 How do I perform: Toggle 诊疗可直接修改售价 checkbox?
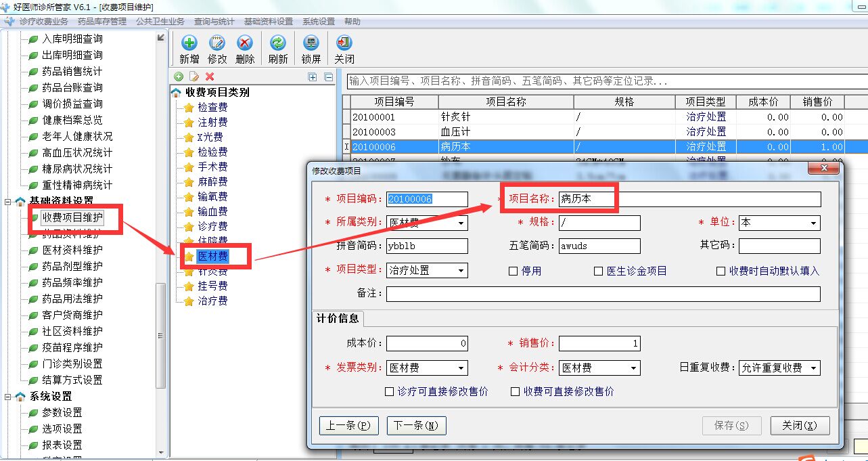[389, 391]
